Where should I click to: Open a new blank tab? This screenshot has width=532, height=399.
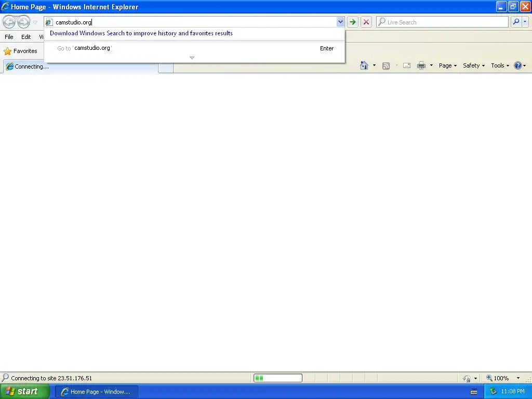(166, 68)
